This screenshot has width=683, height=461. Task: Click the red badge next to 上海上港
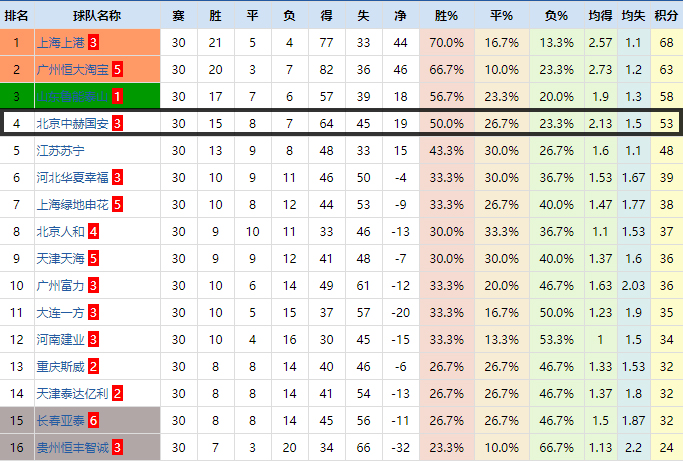point(93,43)
